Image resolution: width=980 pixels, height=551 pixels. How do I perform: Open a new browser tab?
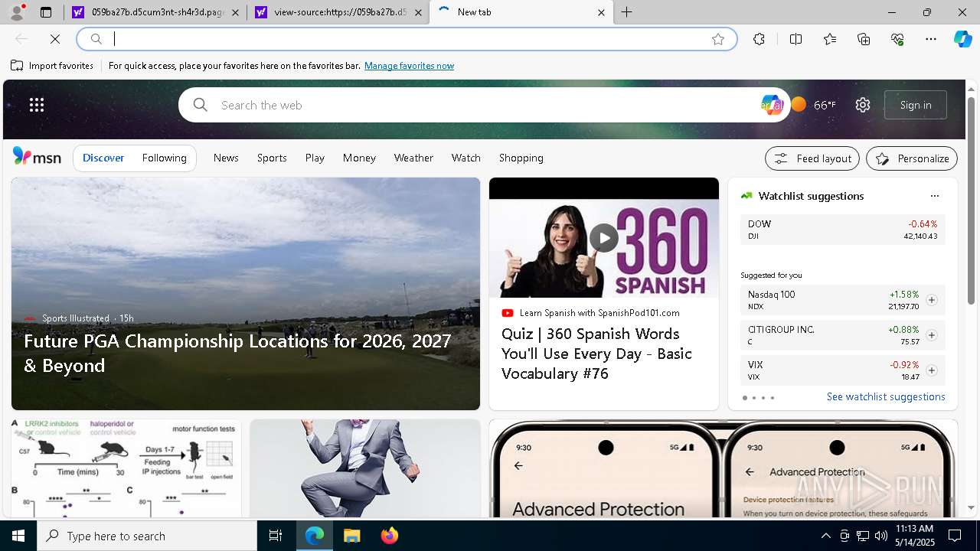(x=626, y=12)
